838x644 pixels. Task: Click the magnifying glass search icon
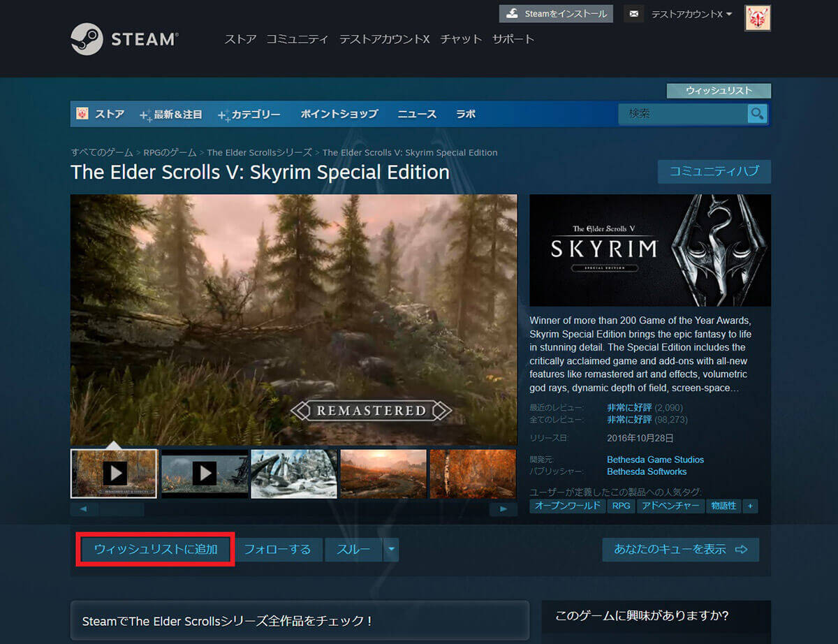[x=757, y=113]
